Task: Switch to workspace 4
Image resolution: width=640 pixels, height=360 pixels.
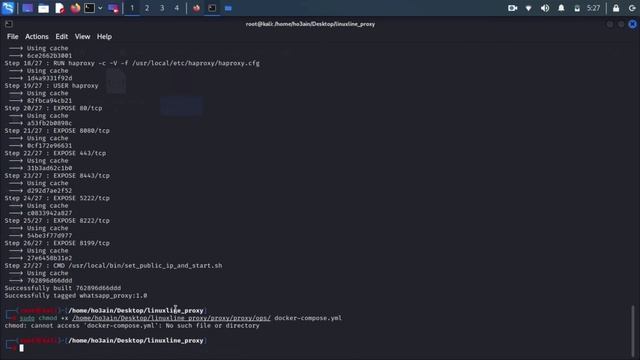Action: [x=177, y=8]
